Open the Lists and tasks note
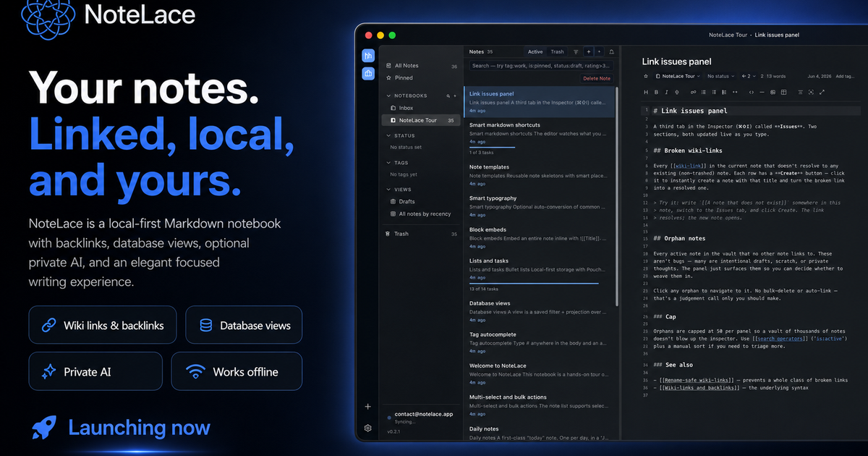This screenshot has width=868, height=456. 540,274
